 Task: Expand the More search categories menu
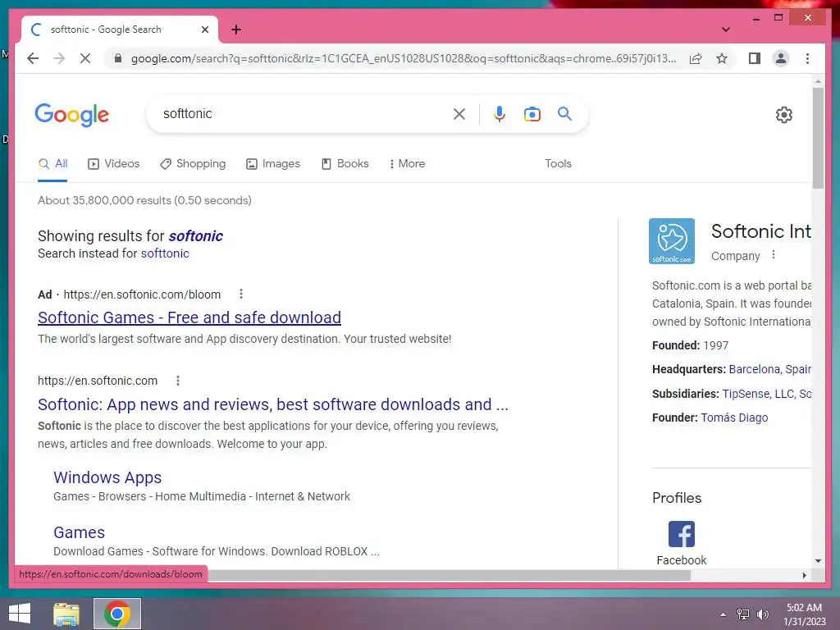click(x=407, y=164)
